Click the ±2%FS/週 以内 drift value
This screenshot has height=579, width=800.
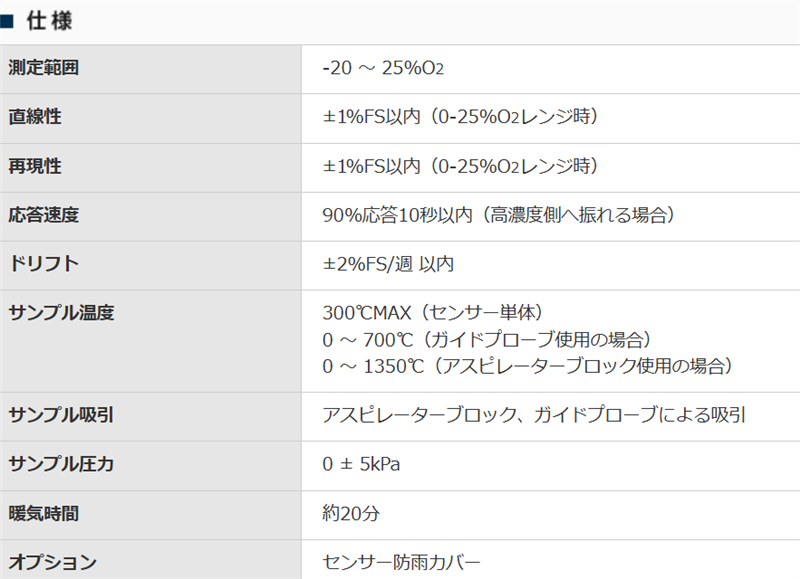(x=388, y=264)
